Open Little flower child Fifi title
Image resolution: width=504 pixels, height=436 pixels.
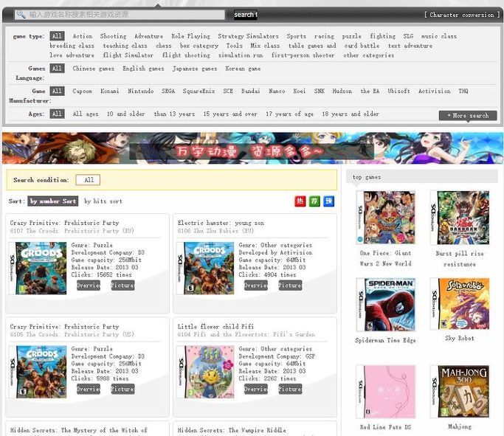point(215,327)
